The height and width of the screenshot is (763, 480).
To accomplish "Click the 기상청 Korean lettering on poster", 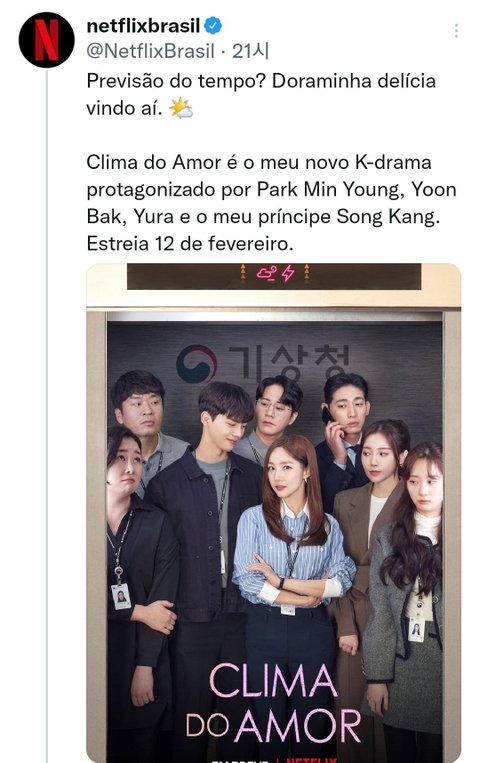I will click(x=289, y=363).
